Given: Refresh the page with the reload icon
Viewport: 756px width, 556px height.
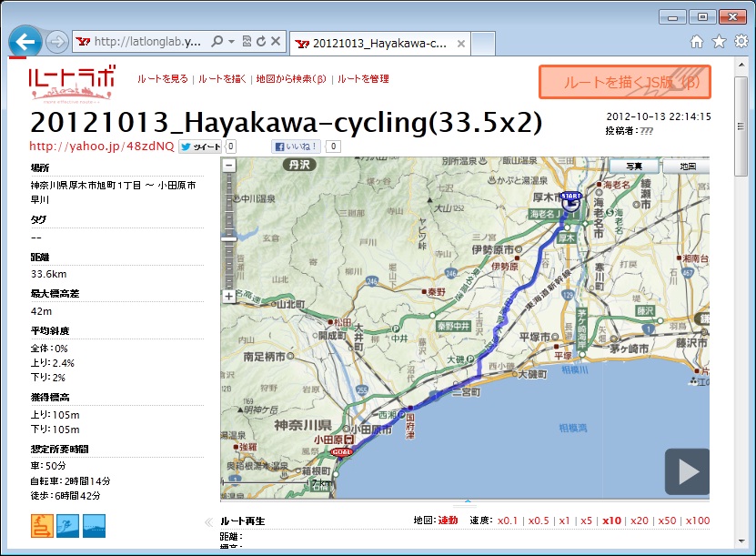Looking at the screenshot, I should [261, 42].
